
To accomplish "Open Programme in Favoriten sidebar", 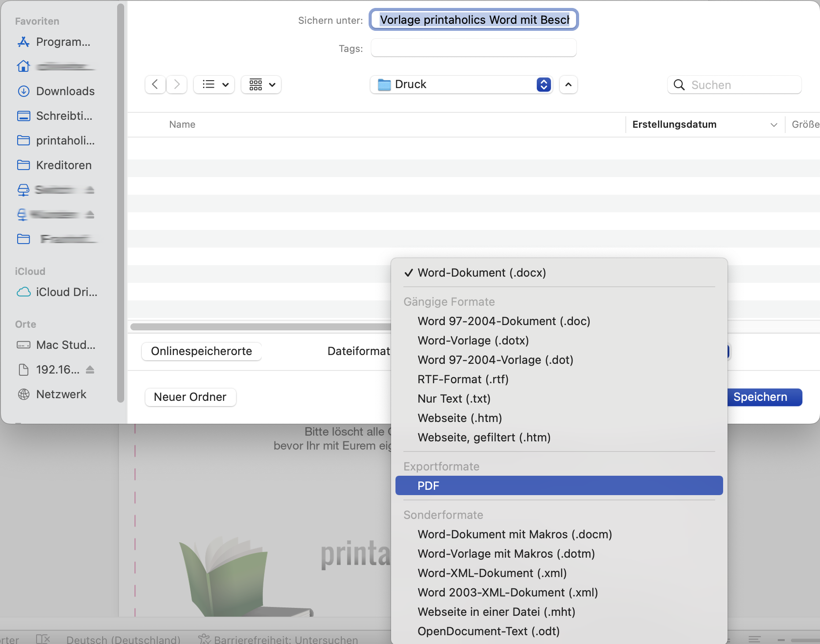I will (54, 42).
